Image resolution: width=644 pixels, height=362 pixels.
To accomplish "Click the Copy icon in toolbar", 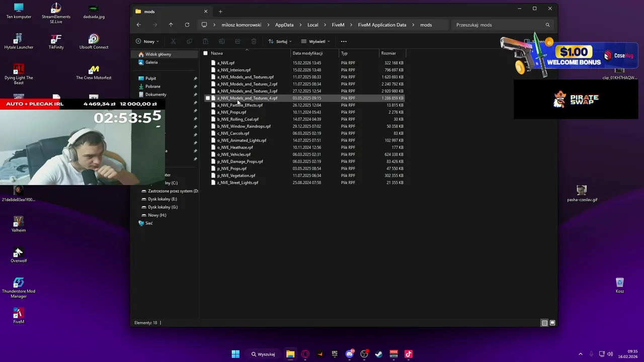I will [189, 41].
